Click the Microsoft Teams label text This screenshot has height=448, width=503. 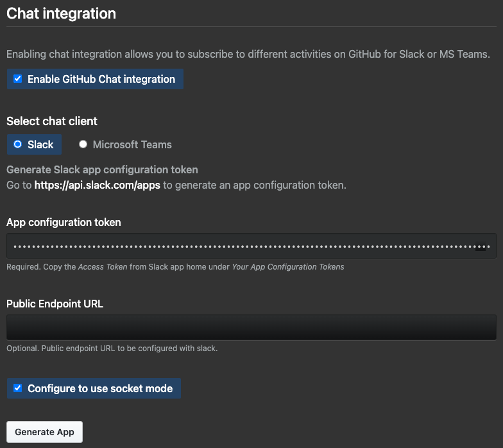point(132,144)
